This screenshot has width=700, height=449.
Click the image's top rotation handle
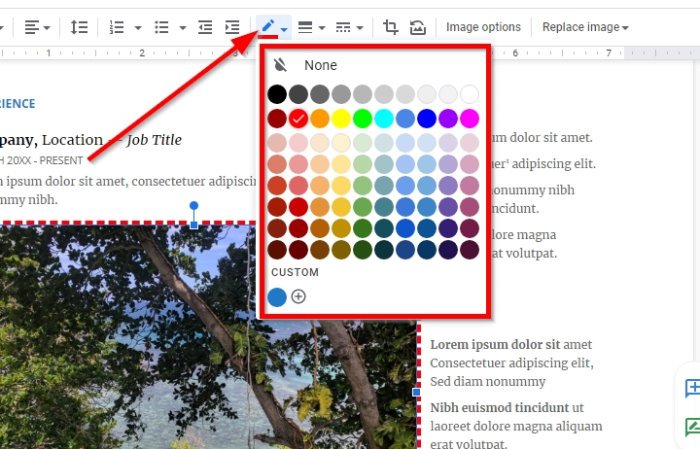[x=194, y=206]
